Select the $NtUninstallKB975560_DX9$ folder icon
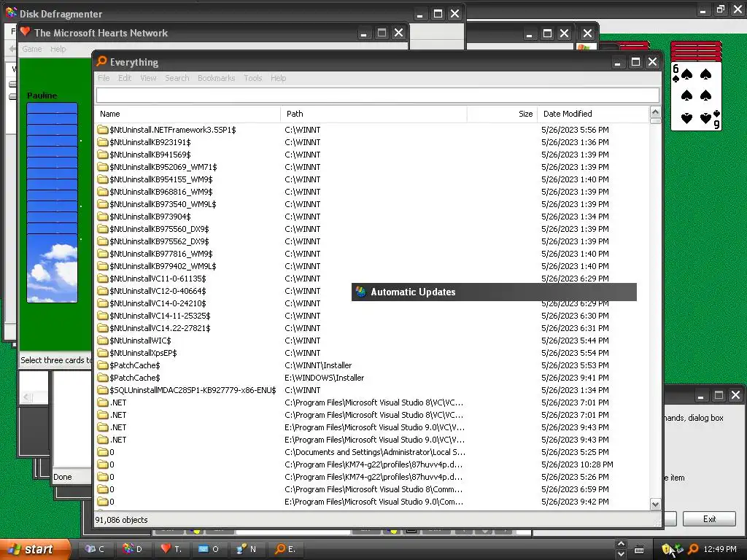Image resolution: width=747 pixels, height=560 pixels. point(102,228)
